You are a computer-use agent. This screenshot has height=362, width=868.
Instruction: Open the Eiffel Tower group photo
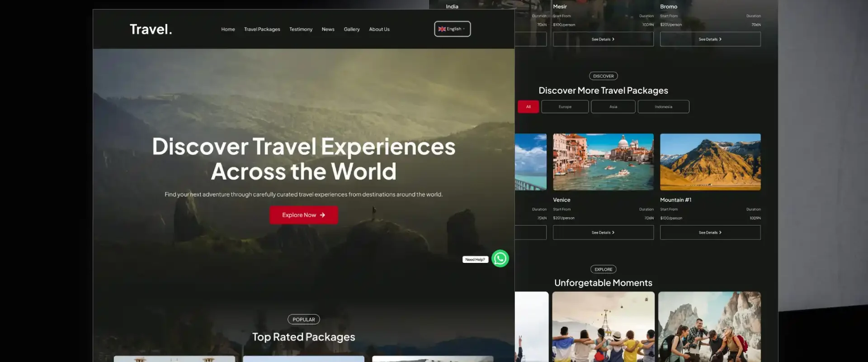603,327
